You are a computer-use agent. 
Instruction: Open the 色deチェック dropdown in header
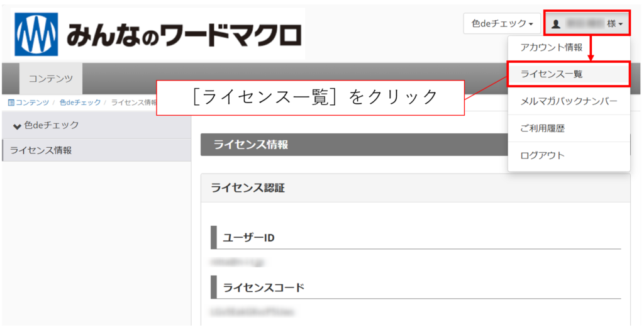point(502,24)
